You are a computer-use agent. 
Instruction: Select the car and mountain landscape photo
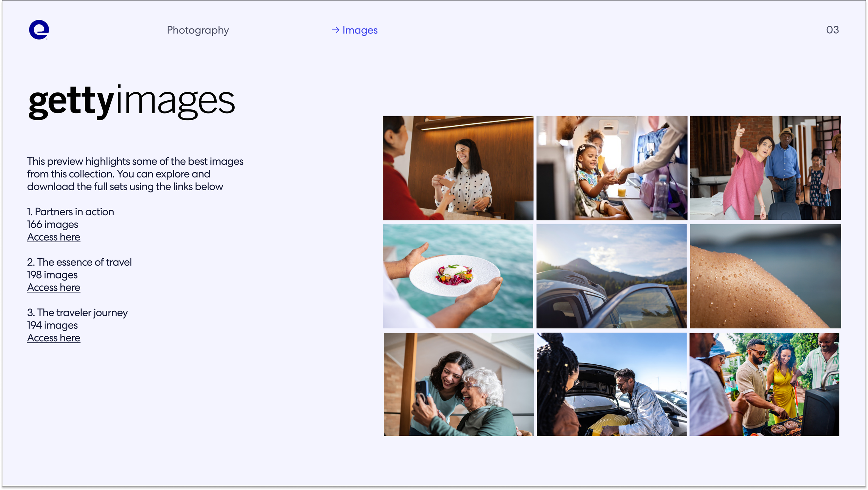611,276
